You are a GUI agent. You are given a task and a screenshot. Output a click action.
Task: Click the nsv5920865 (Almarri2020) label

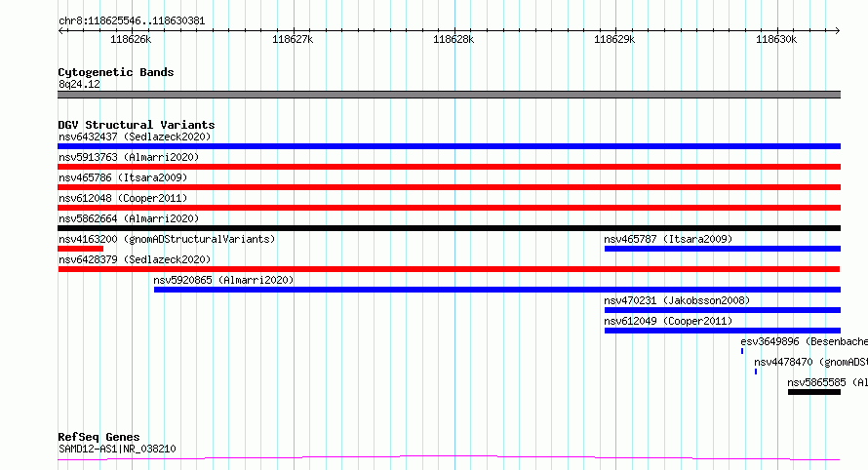pos(223,280)
